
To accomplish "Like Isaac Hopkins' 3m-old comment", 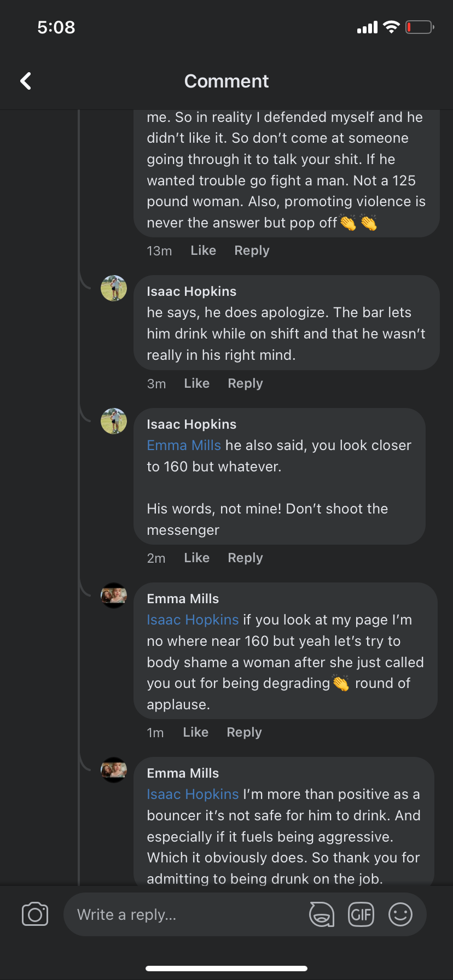I will pyautogui.click(x=196, y=383).
